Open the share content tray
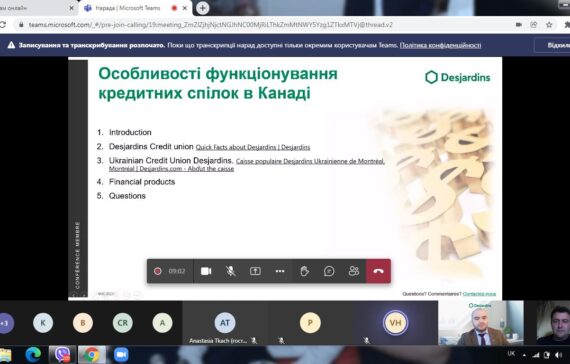The height and width of the screenshot is (364, 570). click(255, 271)
